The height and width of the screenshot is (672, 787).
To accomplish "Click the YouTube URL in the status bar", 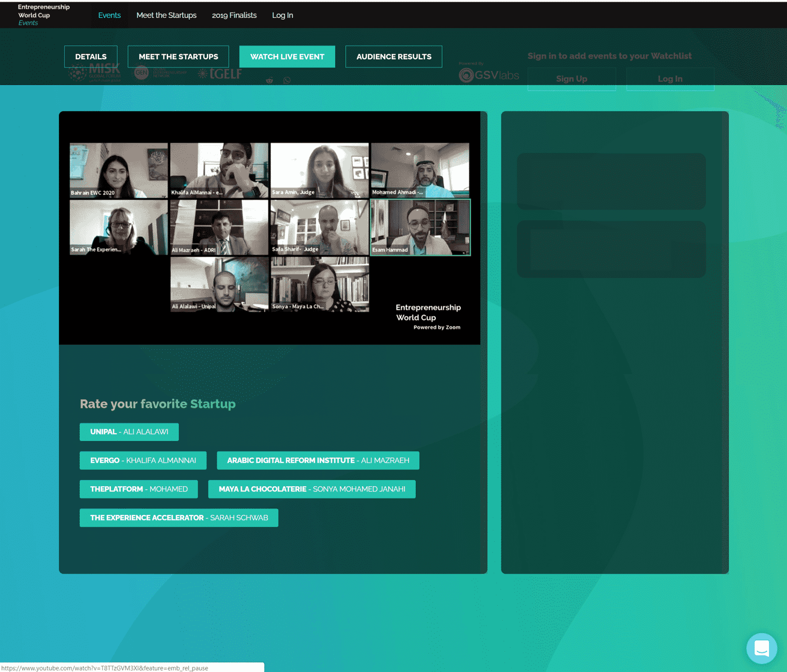I will pyautogui.click(x=105, y=668).
